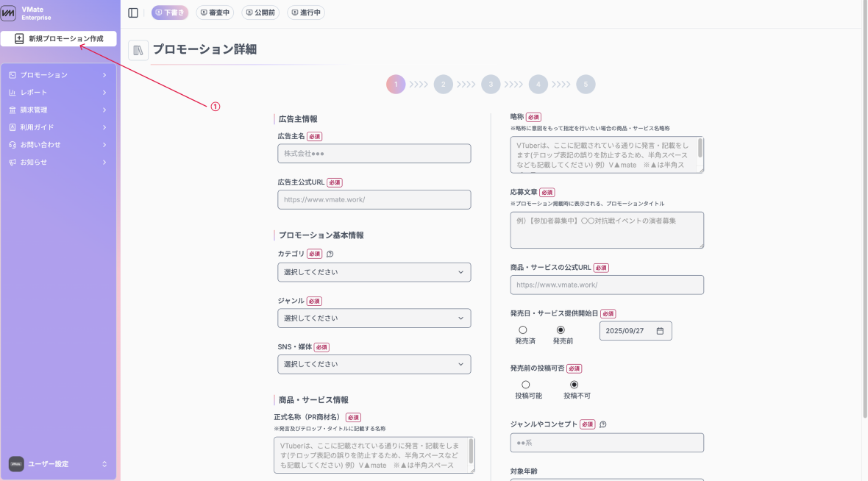Click the help icon next to カテゴリ
Viewport: 868px width, 481px height.
(x=330, y=254)
